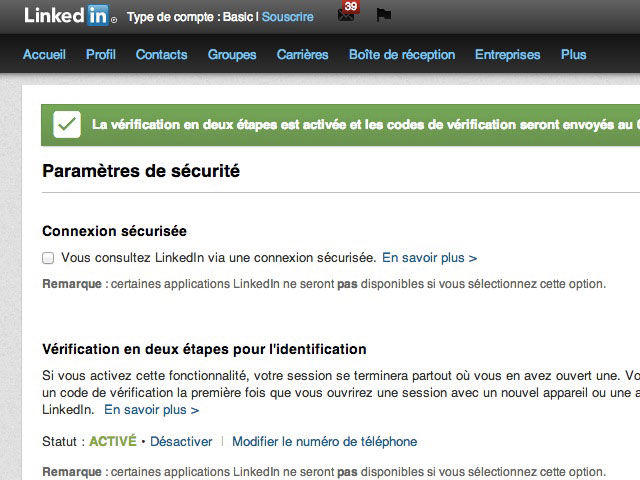This screenshot has height=480, width=640.
Task: Open the Plus menu
Action: (573, 55)
